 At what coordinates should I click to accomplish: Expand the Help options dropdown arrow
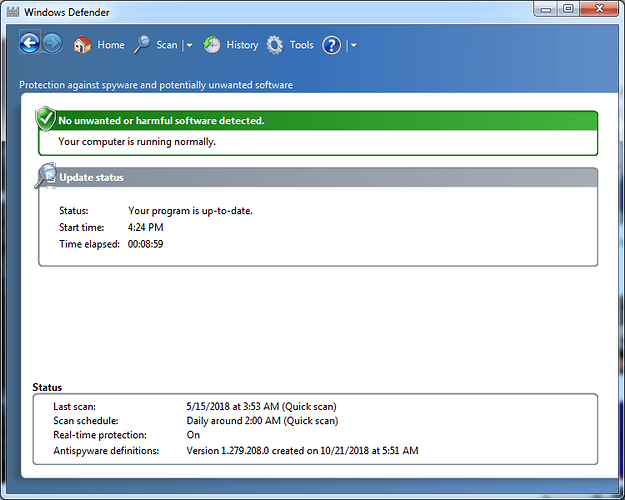click(353, 46)
